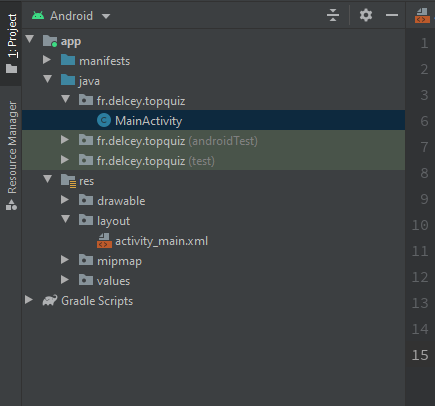This screenshot has height=406, width=435.
Task: Click line number 15 in gutter
Action: click(x=420, y=355)
